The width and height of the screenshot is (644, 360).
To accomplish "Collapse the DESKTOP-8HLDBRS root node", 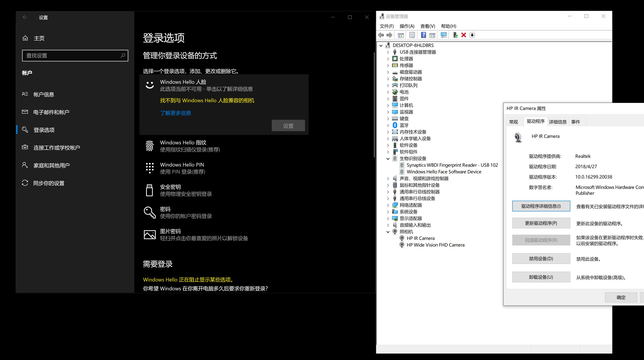I will pos(381,45).
